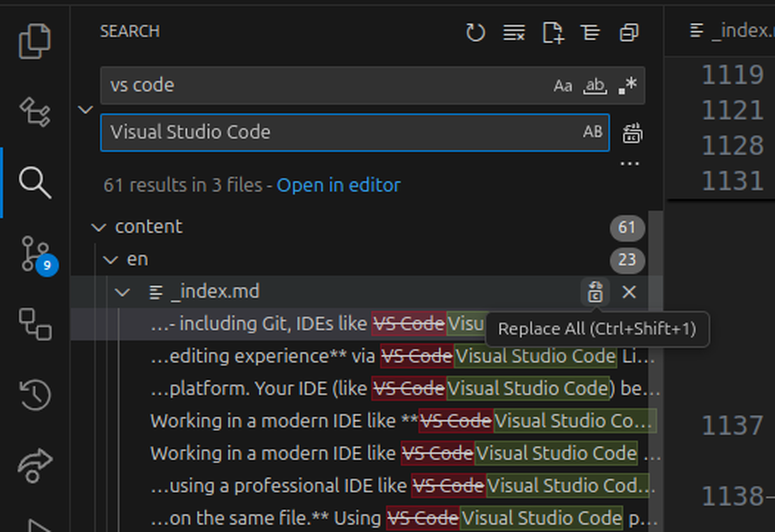The height and width of the screenshot is (532, 775).
Task: Collapse _index.md file results
Action: point(122,293)
